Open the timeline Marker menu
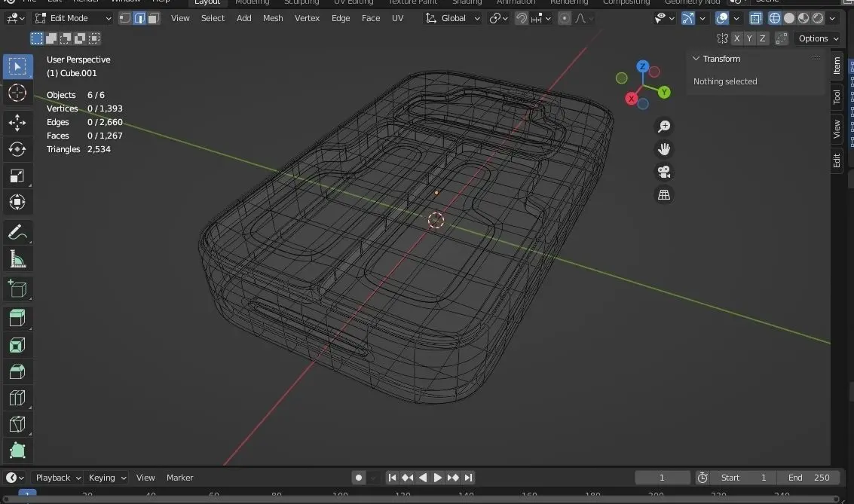854x504 pixels. 179,478
